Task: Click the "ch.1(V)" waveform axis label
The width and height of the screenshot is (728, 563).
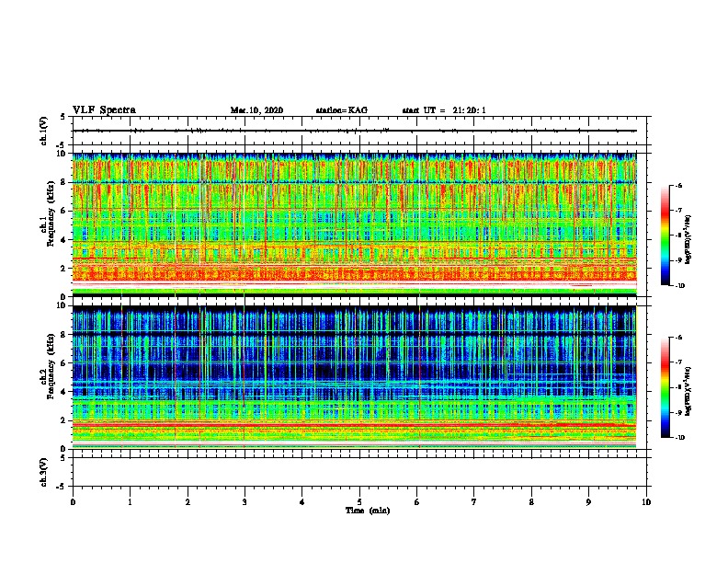Action: point(44,131)
